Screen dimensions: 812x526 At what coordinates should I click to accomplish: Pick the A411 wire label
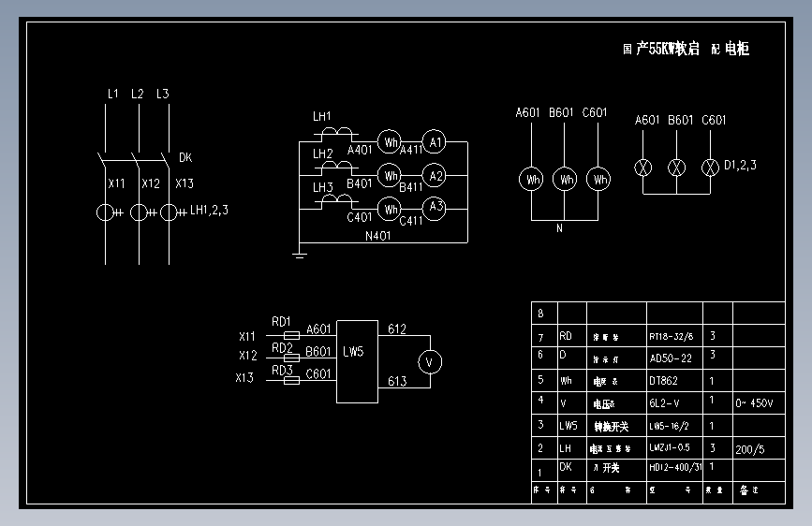[411, 150]
